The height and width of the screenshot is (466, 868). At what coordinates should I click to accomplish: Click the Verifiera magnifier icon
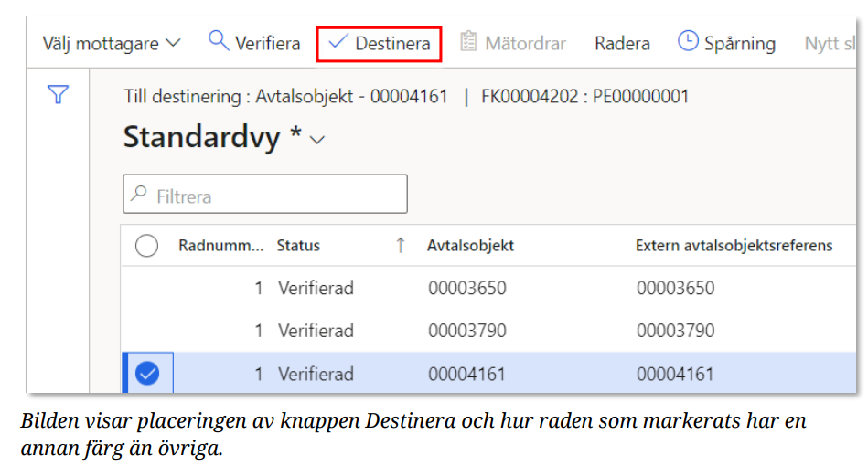pos(219,41)
